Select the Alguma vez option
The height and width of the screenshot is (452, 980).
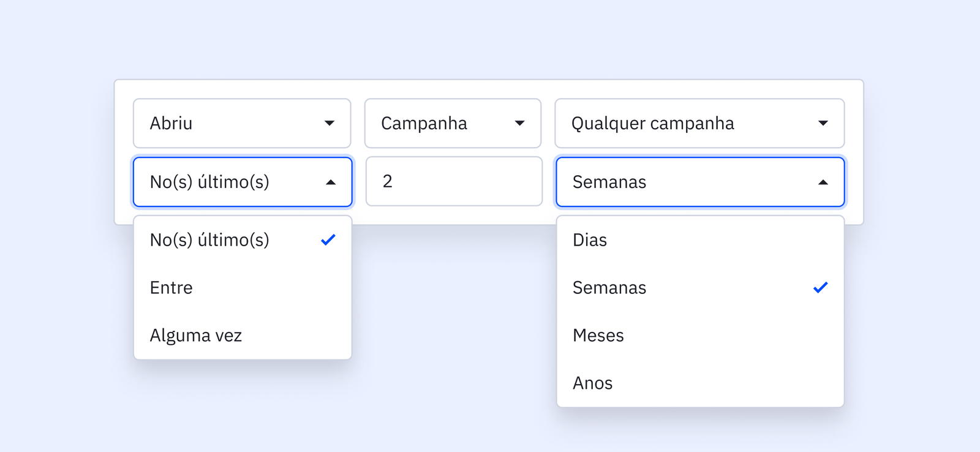pos(196,335)
